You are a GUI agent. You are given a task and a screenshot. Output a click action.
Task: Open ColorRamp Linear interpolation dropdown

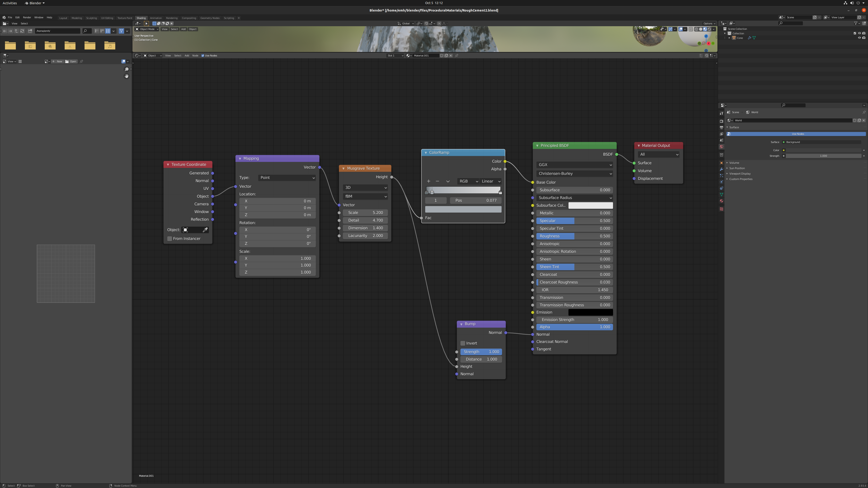491,181
